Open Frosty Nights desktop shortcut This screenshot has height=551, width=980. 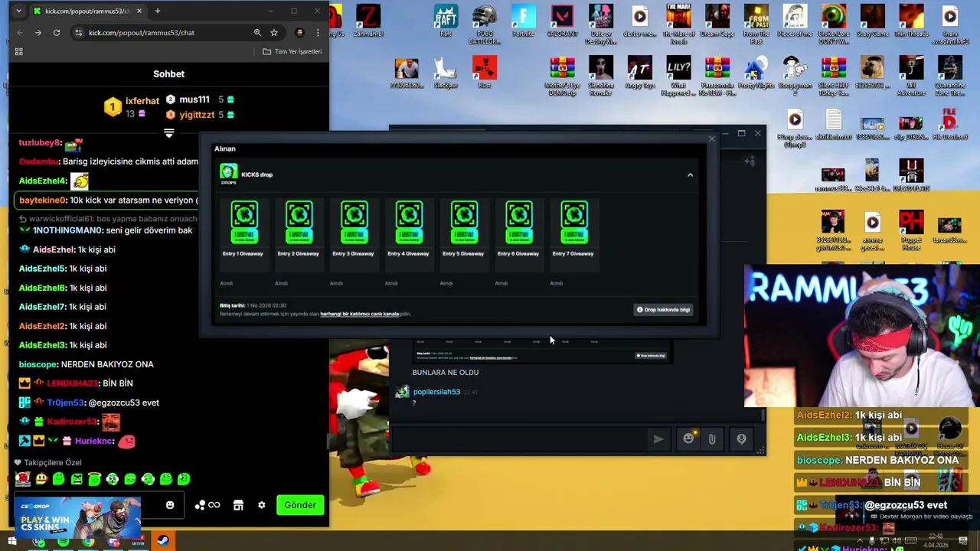coord(756,72)
